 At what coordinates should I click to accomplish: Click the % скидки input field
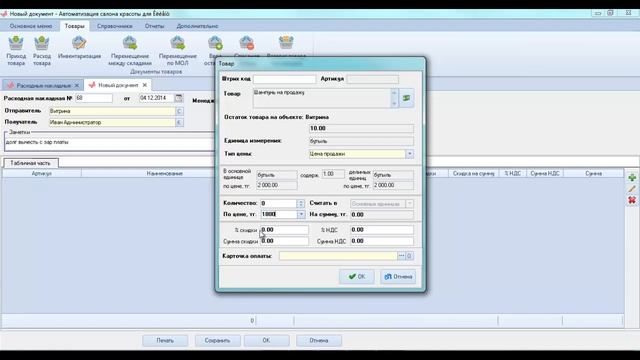[x=284, y=230]
